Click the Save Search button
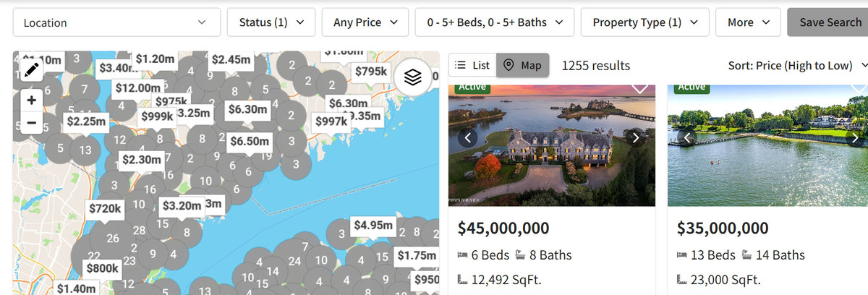The height and width of the screenshot is (295, 868). click(829, 22)
